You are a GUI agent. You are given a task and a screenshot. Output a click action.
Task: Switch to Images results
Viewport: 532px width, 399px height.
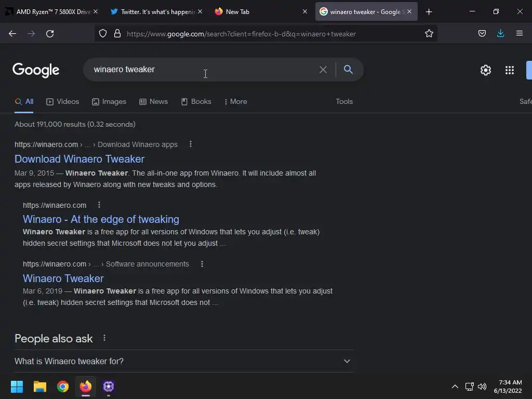109,101
